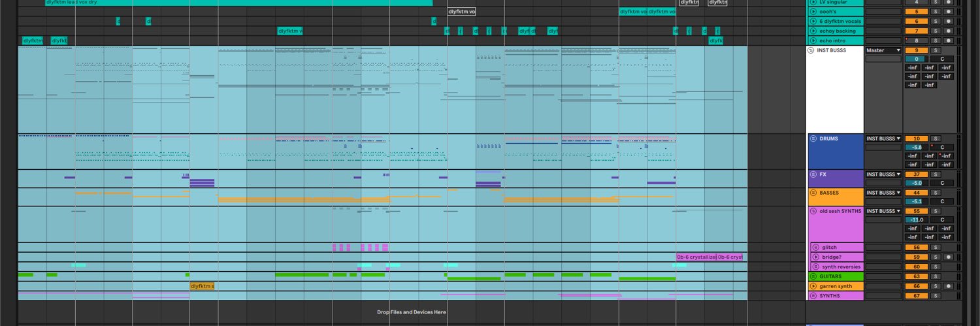
Task: Solo the INST BUSSS group
Action: 936,50
